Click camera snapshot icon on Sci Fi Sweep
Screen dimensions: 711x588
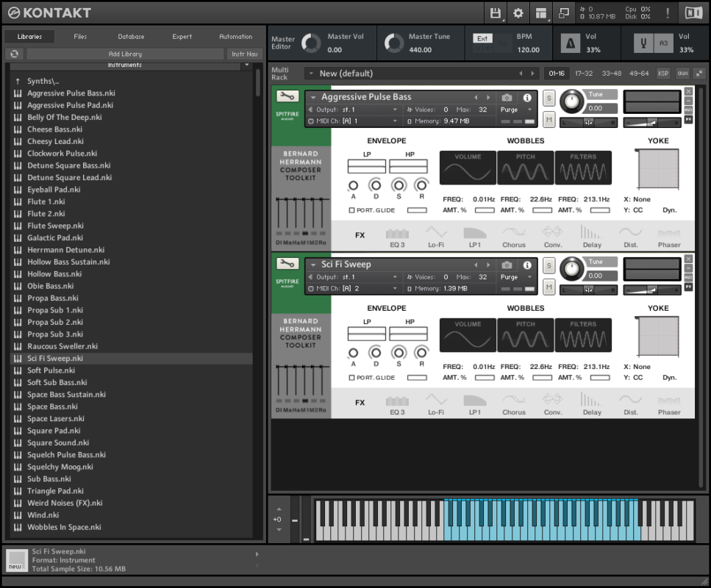click(x=507, y=265)
